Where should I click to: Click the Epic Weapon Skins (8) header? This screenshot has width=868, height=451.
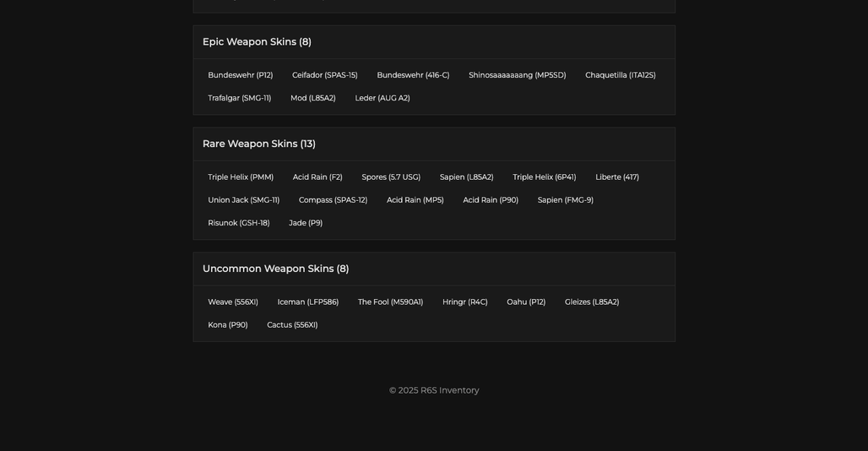click(257, 42)
